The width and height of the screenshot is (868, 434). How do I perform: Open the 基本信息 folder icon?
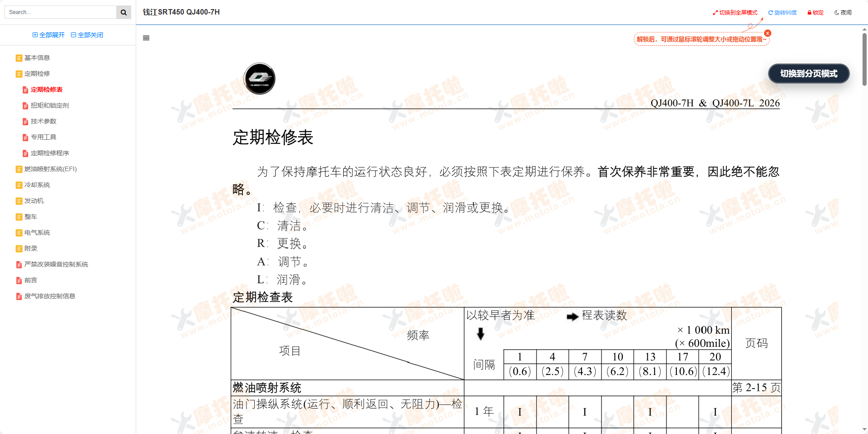[x=19, y=58]
